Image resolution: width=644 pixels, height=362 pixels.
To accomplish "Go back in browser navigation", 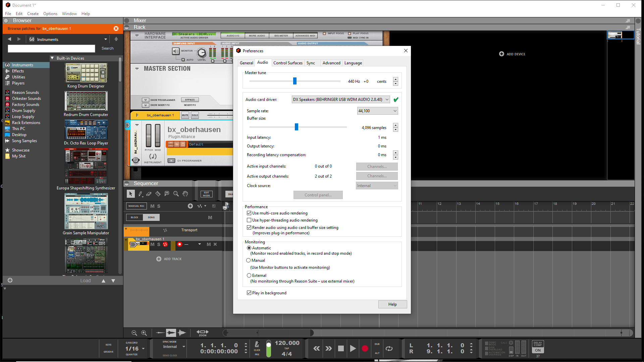I will point(9,39).
